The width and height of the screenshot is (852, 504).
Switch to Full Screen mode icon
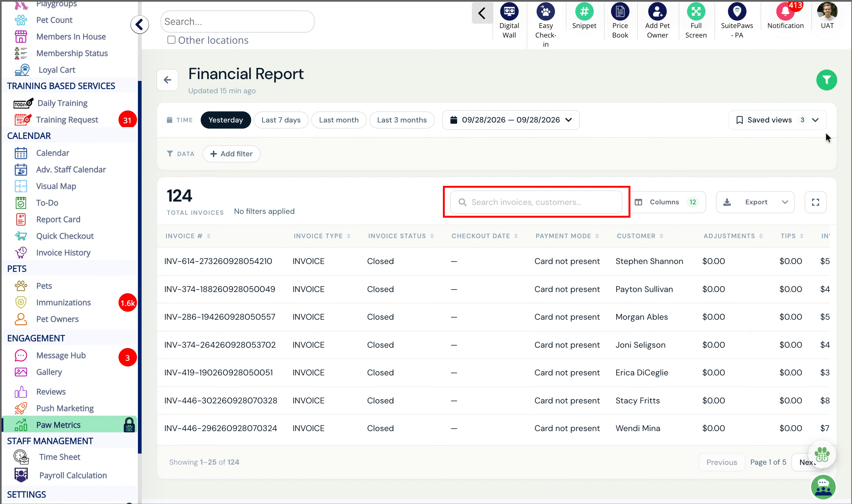click(x=696, y=12)
